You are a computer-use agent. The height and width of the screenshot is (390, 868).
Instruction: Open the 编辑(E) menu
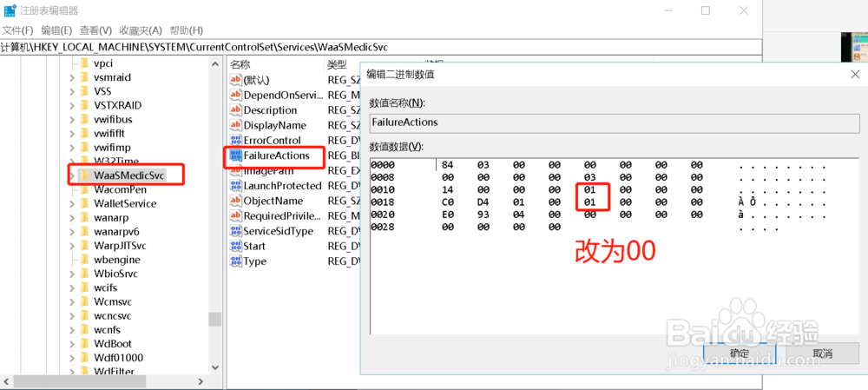[56, 30]
